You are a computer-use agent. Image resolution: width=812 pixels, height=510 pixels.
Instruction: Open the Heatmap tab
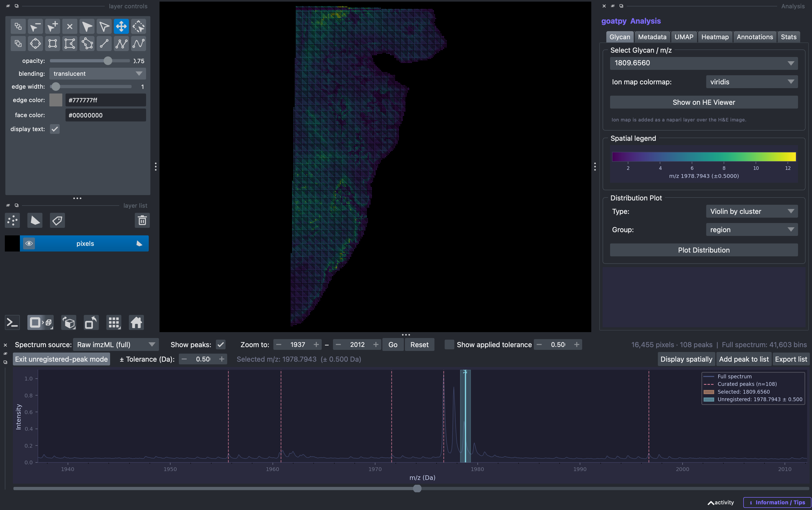pyautogui.click(x=715, y=37)
